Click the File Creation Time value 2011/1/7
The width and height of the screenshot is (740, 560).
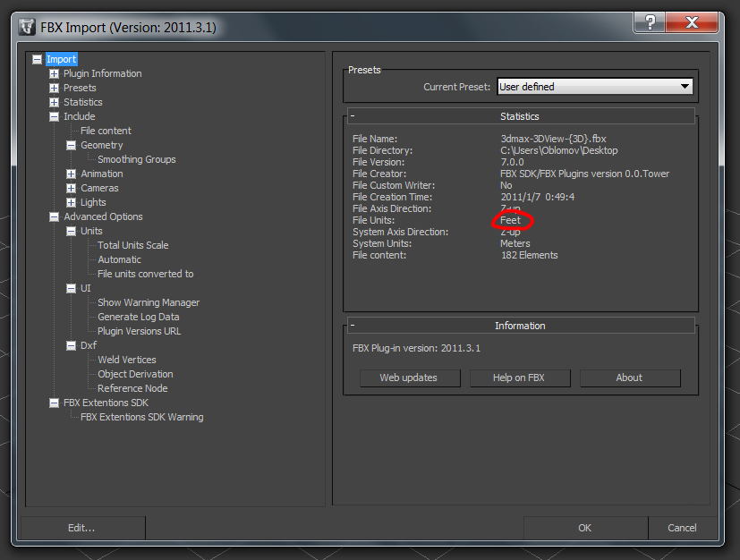point(537,197)
